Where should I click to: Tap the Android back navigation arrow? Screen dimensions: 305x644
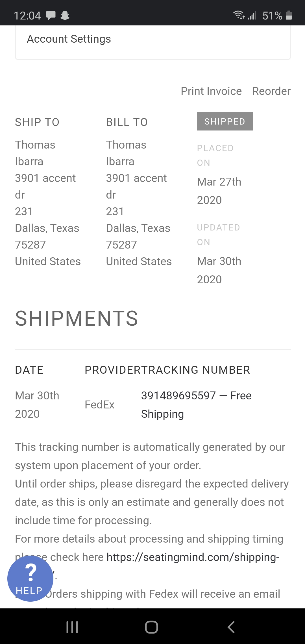coord(231,627)
